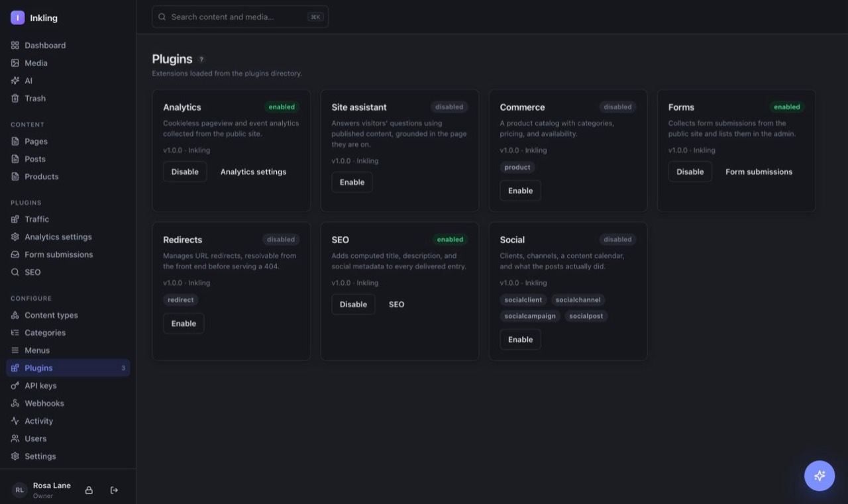Click the Traffic plugin icon
The image size is (848, 504).
(15, 219)
